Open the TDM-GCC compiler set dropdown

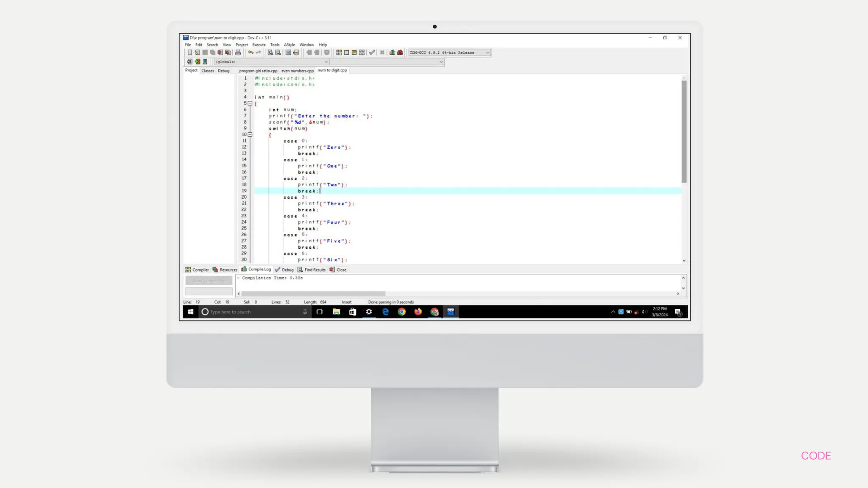[487, 53]
